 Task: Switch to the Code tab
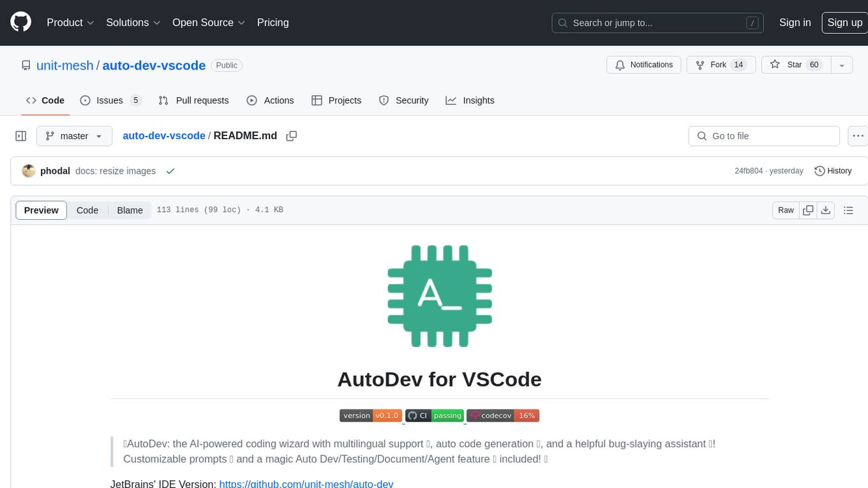(45, 100)
